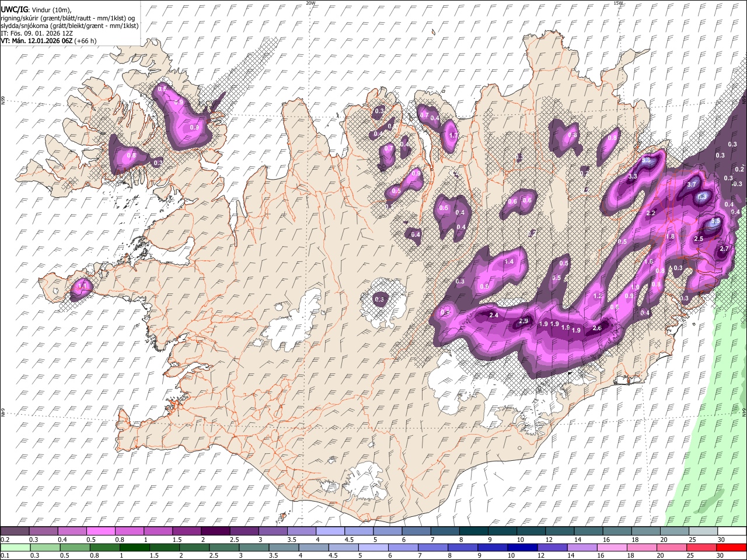Click the 2.7 precipitation value on map
747x560 pixels.
point(724,249)
